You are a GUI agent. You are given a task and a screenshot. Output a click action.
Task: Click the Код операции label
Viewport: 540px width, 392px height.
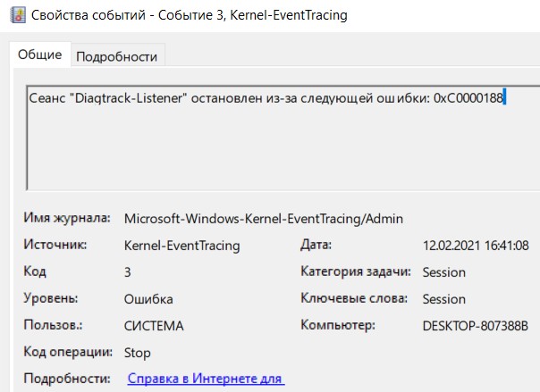(68, 353)
